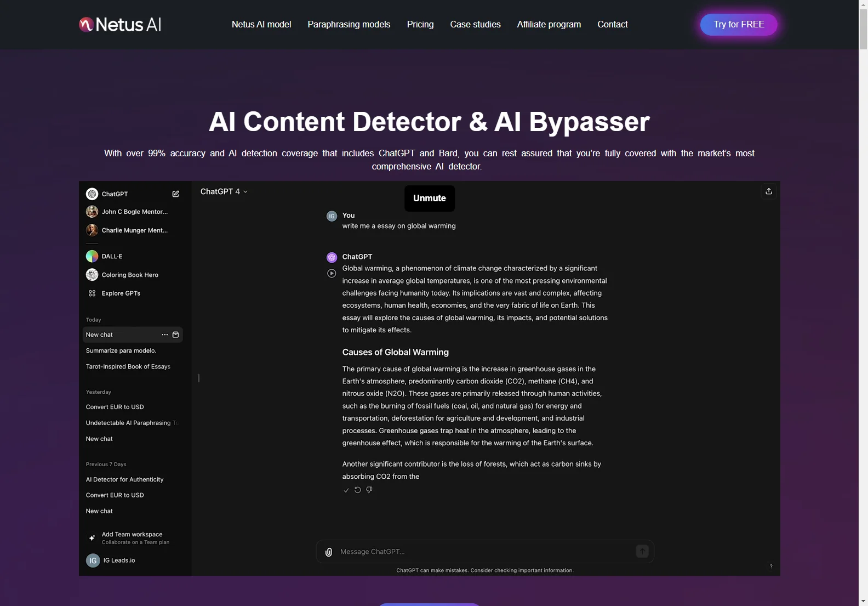Click the ChatGPT avatar in the response

(332, 257)
